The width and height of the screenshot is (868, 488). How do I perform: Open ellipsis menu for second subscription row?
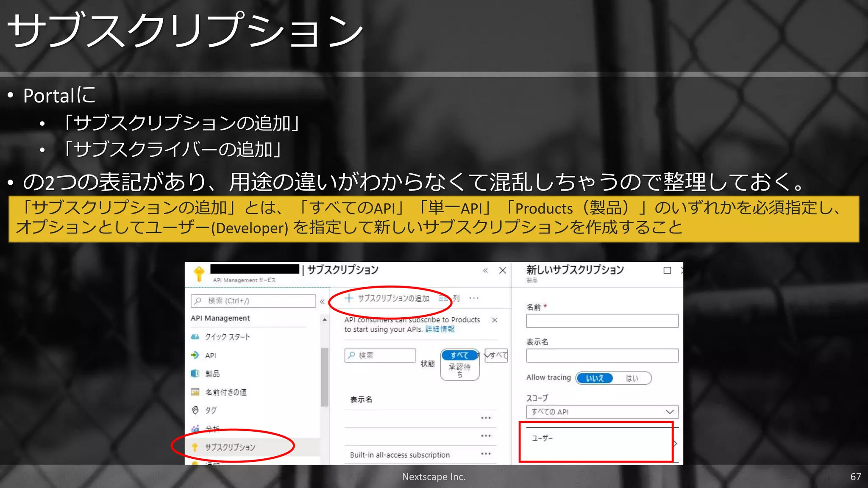coord(486,436)
